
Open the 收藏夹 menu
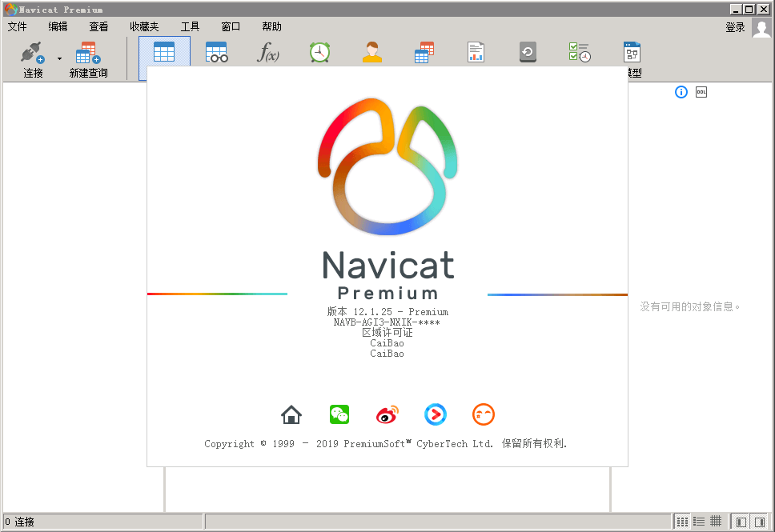pos(144,26)
